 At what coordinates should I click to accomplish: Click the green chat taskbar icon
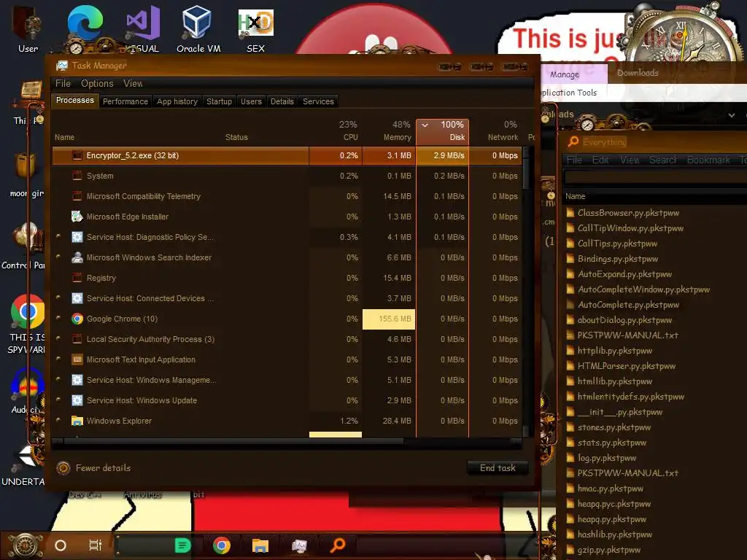pyautogui.click(x=183, y=545)
